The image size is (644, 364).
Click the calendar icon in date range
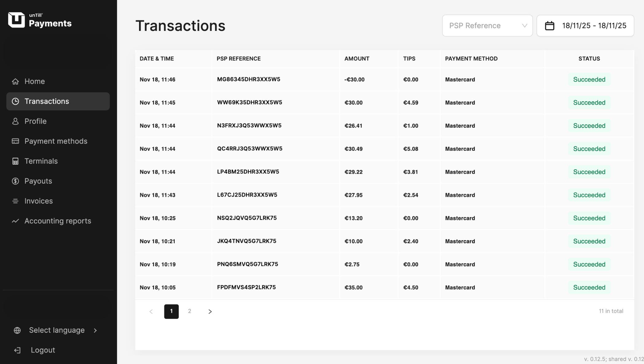tap(549, 26)
